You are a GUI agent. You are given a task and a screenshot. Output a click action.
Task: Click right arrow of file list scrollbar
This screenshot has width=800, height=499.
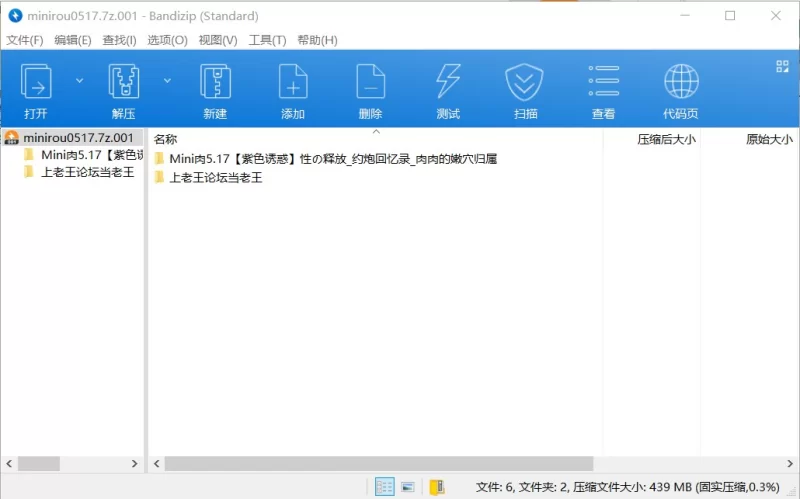tap(790, 463)
